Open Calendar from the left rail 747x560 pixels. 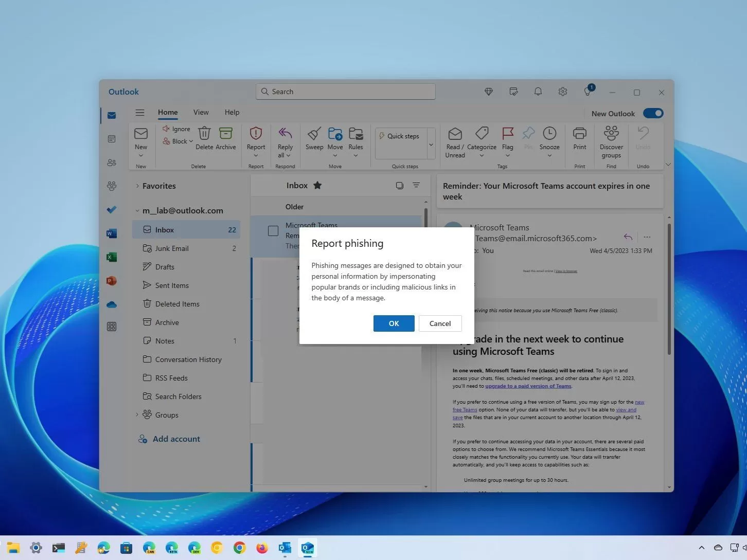112,139
